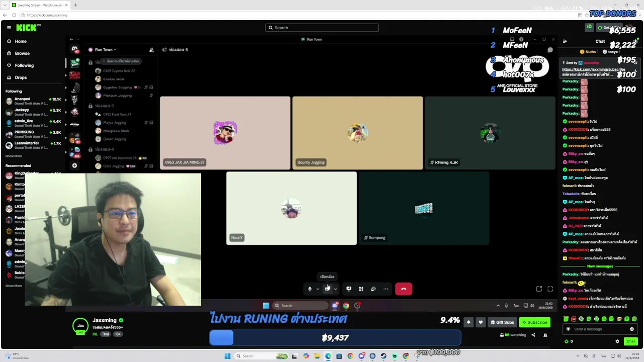Image resolution: width=644 pixels, height=362 pixels.
Task: Focus the Kick search box
Action: [322, 28]
